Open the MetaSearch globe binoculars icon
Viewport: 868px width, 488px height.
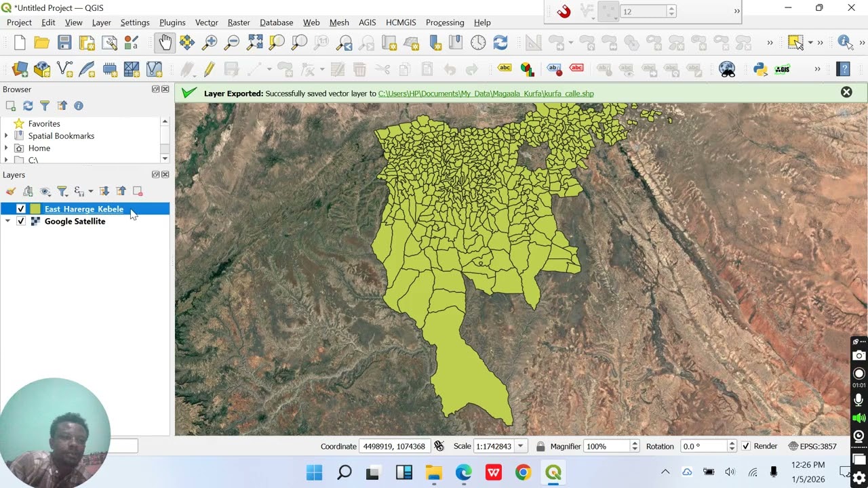tap(727, 69)
